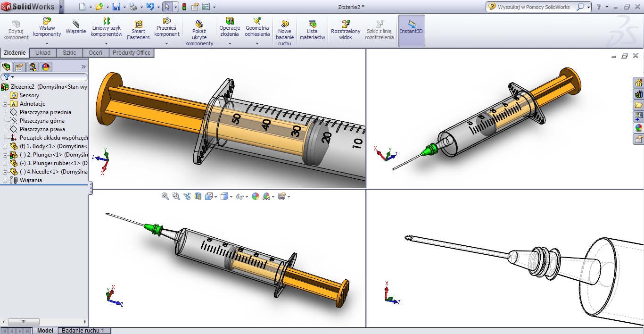The height and width of the screenshot is (334, 644).
Task: Open File Explorer folder icon in task pane
Action: 639,105
